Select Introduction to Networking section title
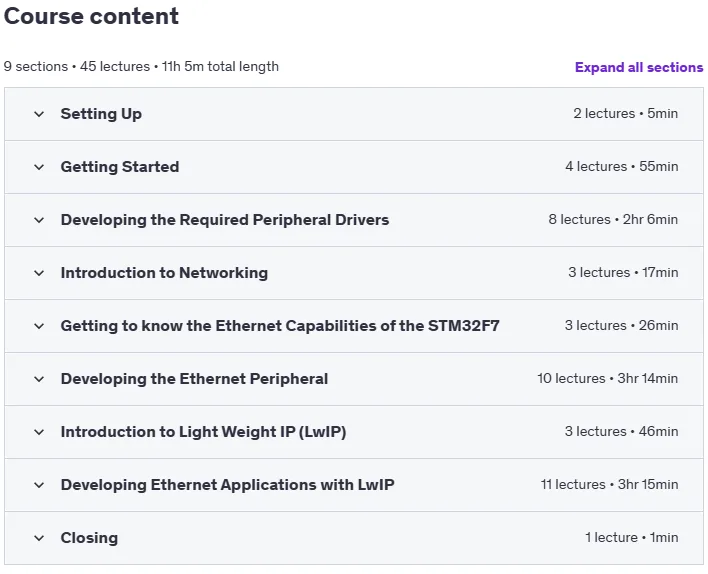Viewport: 708px width, 574px height. click(164, 273)
